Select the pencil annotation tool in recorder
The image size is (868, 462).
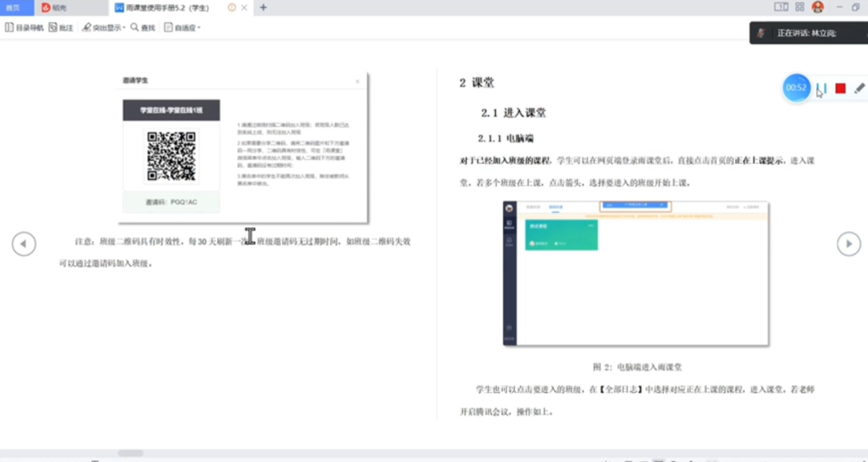[859, 88]
